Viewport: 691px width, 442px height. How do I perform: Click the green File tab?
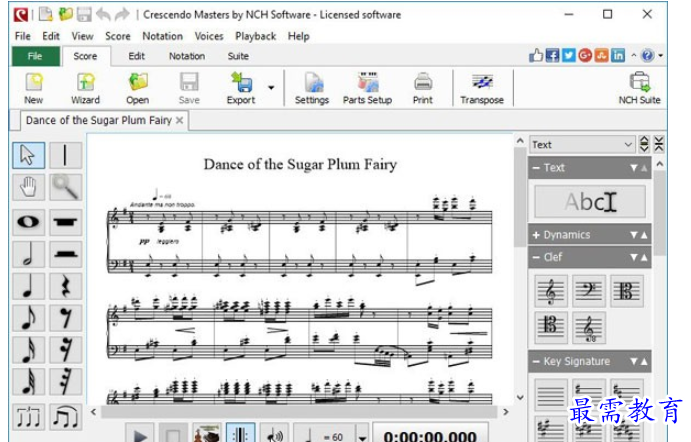coord(35,56)
